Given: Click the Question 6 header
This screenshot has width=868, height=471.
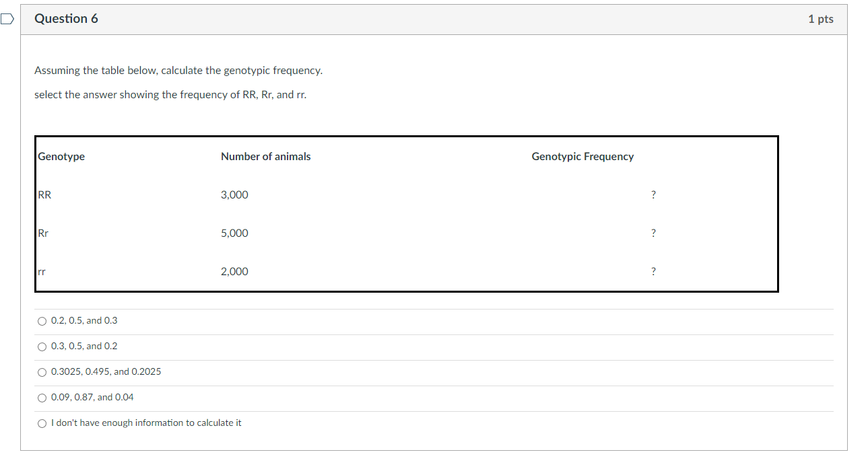Looking at the screenshot, I should [x=67, y=19].
